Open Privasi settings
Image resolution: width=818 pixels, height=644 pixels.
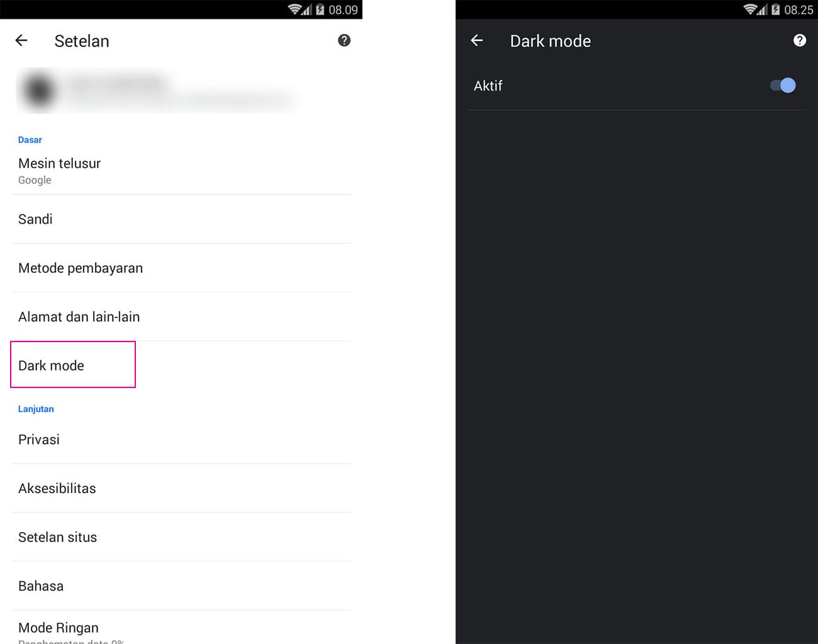point(39,440)
